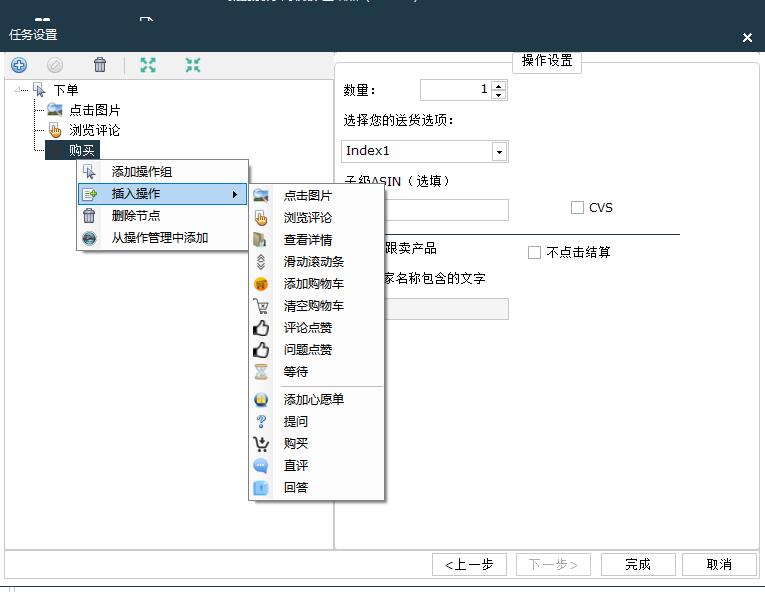
Task: Select 浏览评论 in the task tree
Action: click(x=95, y=130)
